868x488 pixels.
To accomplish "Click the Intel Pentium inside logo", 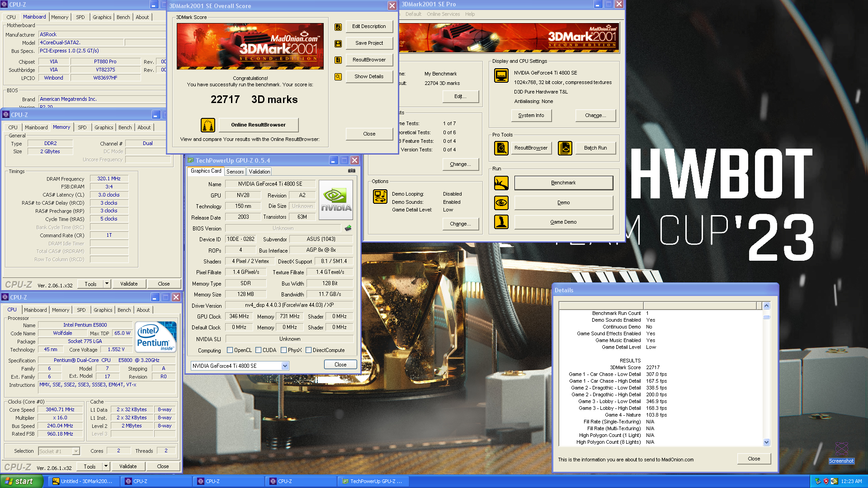I will click(x=156, y=337).
